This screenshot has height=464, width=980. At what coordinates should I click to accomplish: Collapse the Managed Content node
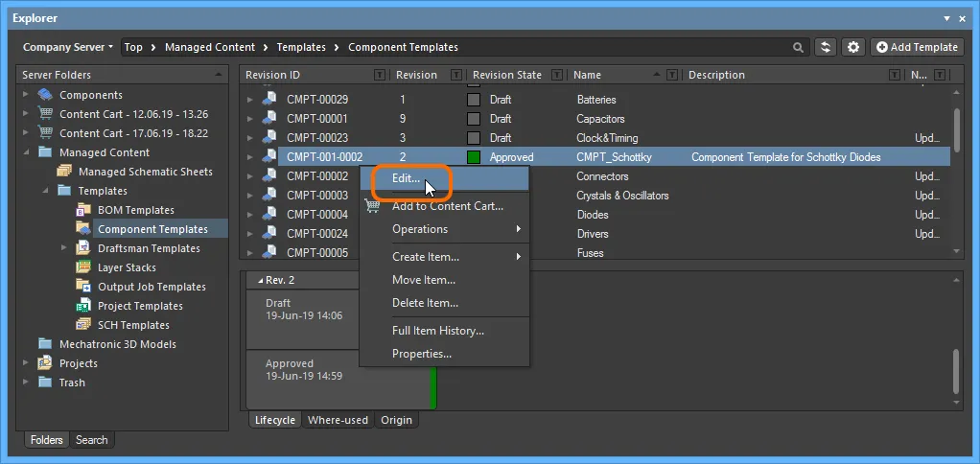coord(26,152)
